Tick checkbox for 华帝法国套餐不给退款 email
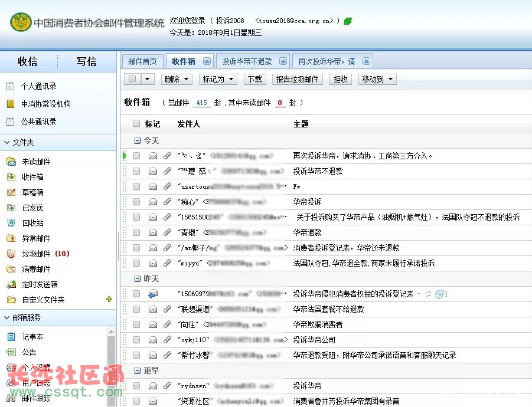The height and width of the screenshot is (407, 532). tap(136, 309)
